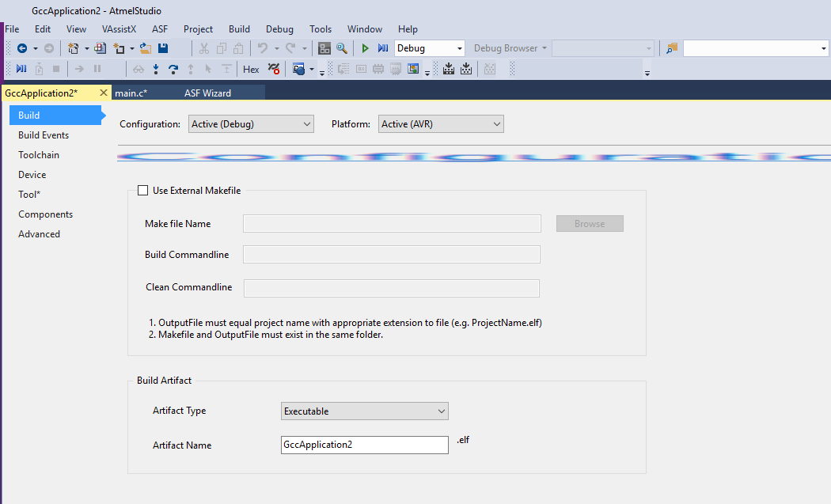Click Start Debugging and Break beside the green arrow
831x504 pixels.
pos(383,48)
